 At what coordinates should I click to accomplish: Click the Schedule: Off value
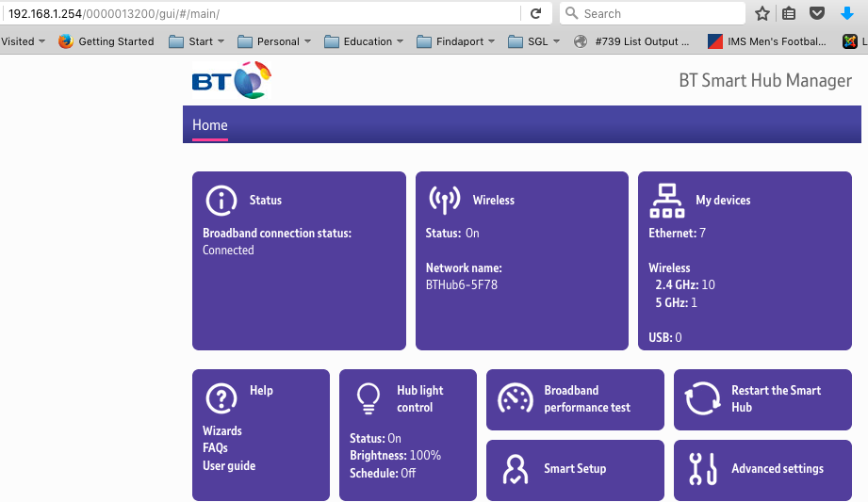point(383,474)
